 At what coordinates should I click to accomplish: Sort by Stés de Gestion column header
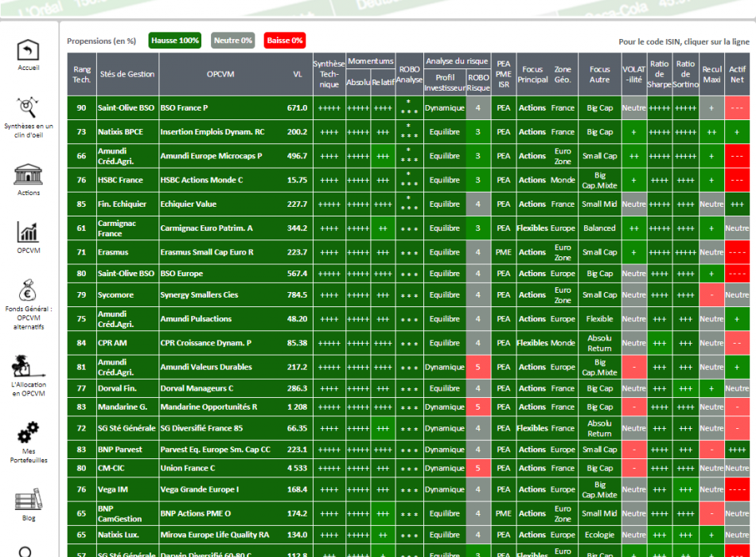[x=128, y=74]
